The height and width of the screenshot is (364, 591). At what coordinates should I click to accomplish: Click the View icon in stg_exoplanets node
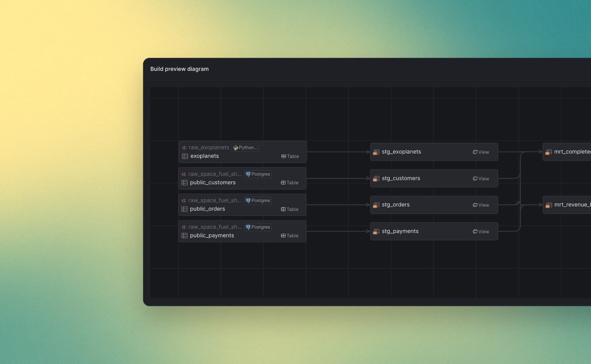[x=475, y=152]
